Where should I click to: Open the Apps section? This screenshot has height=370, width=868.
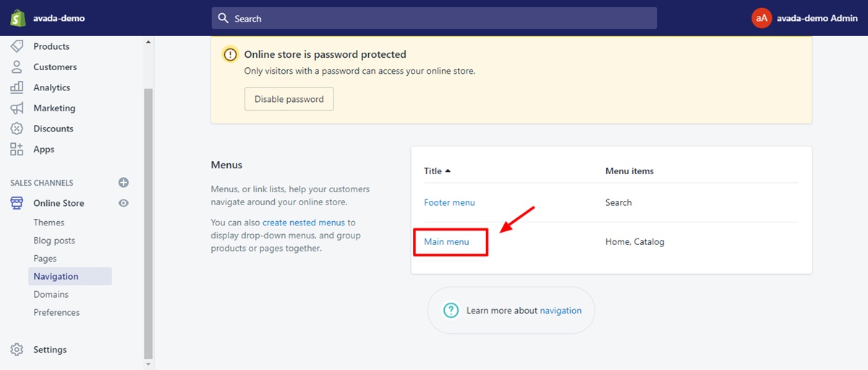click(44, 149)
